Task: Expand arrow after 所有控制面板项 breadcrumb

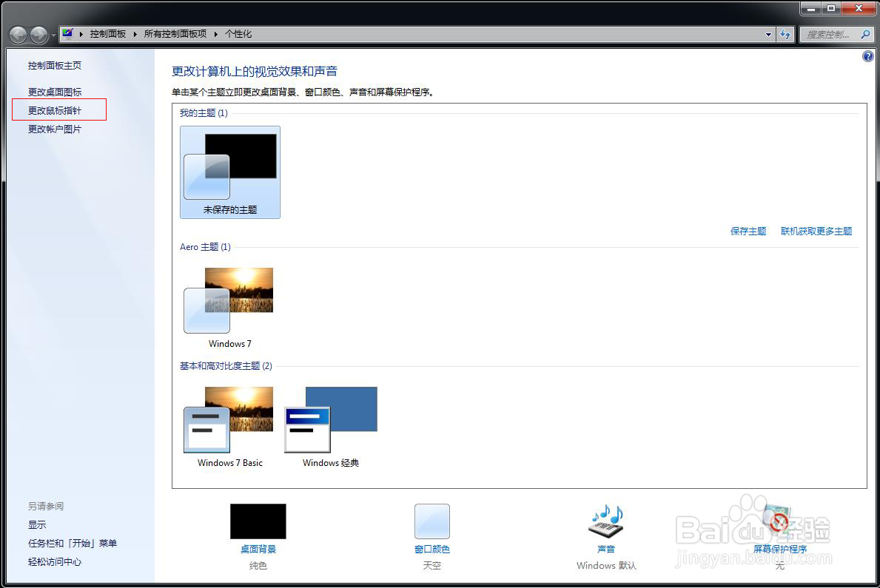Action: 216,34
